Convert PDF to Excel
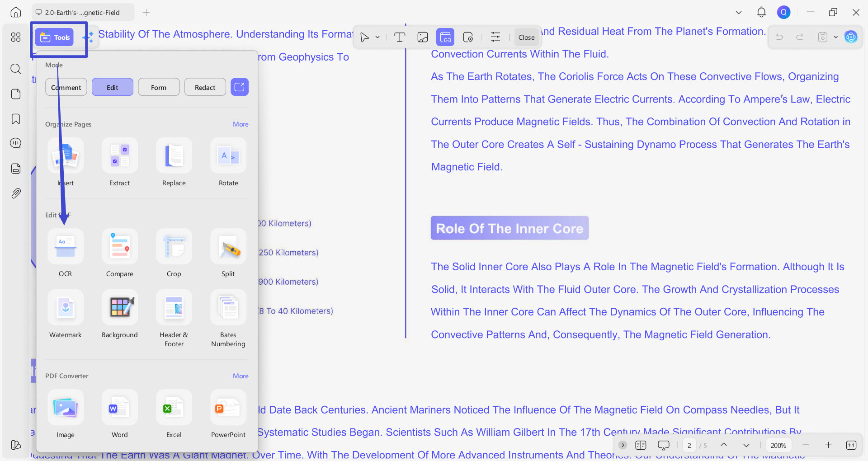868x461 pixels. tap(174, 414)
